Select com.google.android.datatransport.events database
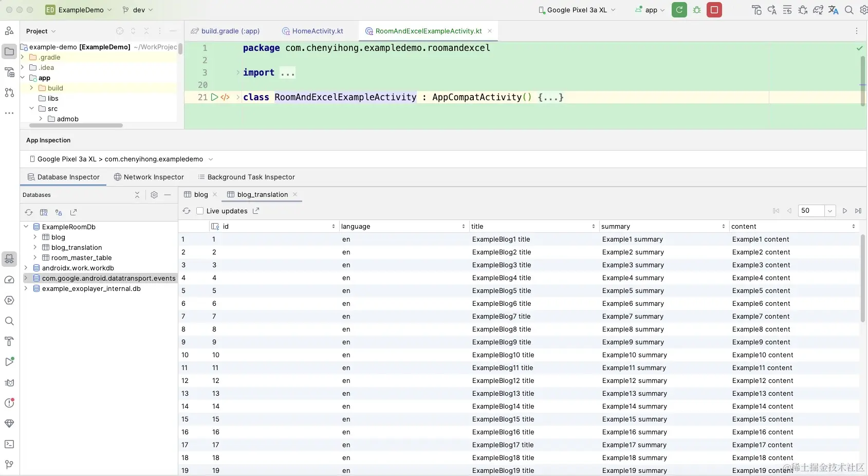The image size is (868, 476). point(108,278)
